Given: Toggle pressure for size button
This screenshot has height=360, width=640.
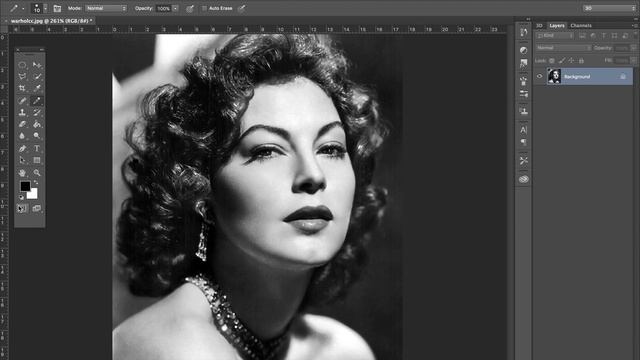Looking at the screenshot, I should 242,8.
